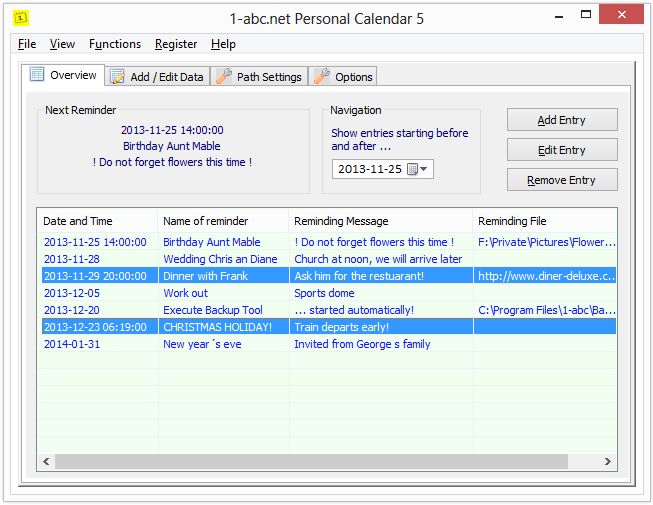Image resolution: width=653 pixels, height=505 pixels.
Task: Click '! Do not forget flowers this time !' table cell
Action: tap(374, 242)
